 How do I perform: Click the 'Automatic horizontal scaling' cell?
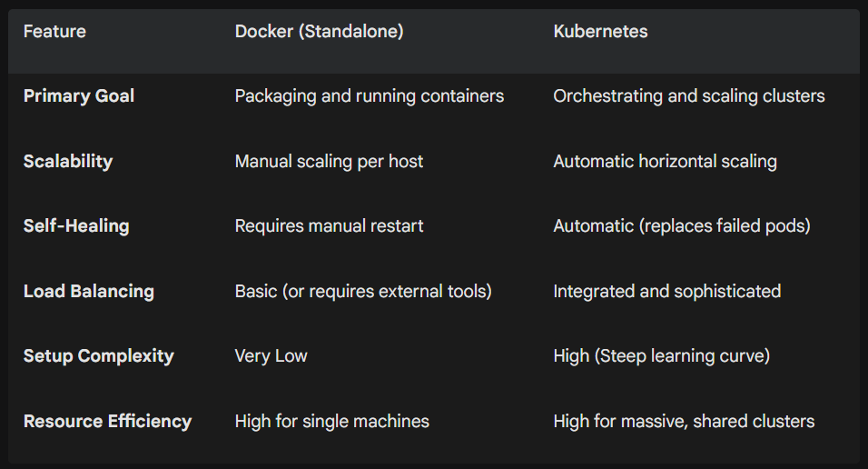[665, 162]
